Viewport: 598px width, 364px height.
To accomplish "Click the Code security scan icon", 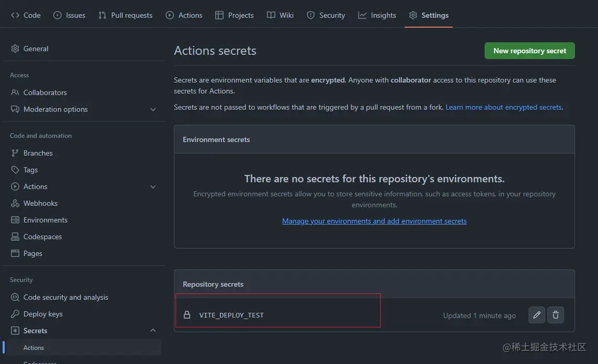I will coord(15,297).
